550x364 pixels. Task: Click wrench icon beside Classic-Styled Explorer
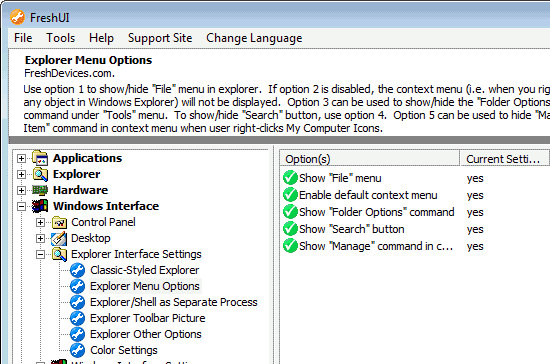pos(77,270)
